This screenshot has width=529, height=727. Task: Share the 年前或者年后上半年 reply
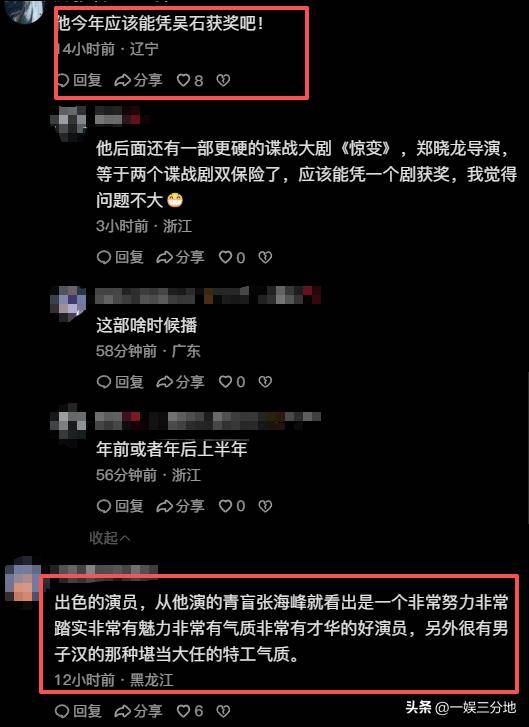[180, 506]
